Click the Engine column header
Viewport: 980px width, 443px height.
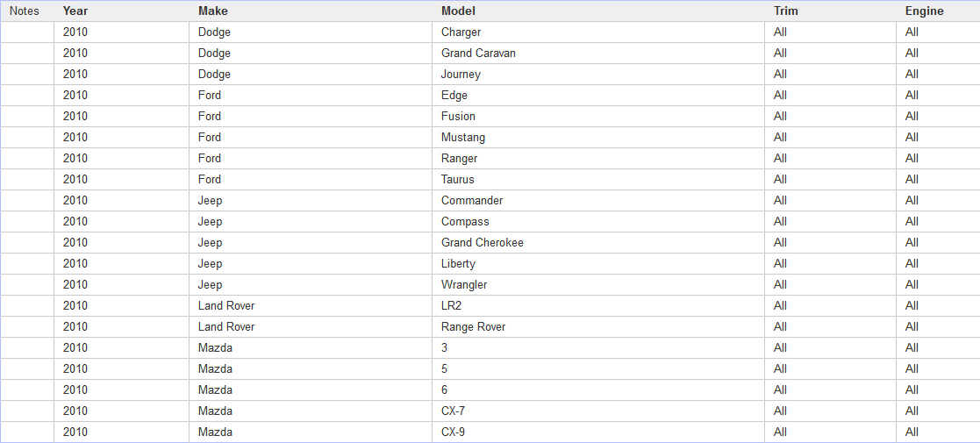[x=938, y=11]
